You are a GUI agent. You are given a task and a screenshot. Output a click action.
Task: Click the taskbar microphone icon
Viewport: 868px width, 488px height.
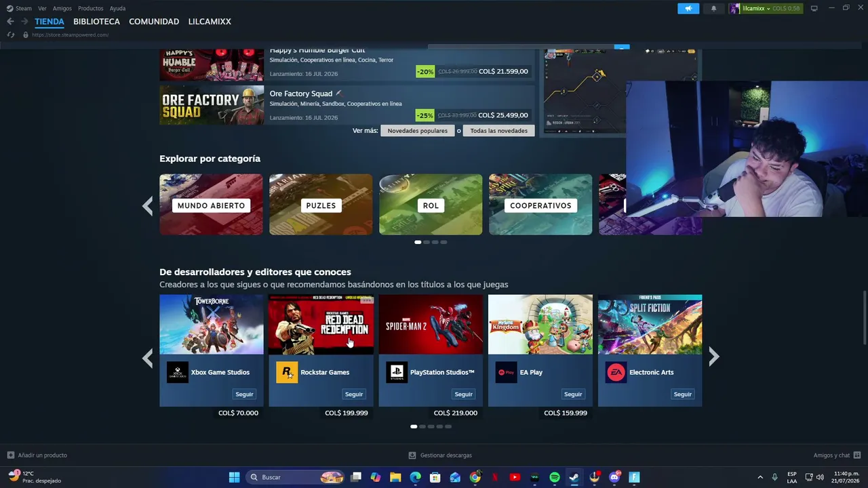[x=774, y=477]
